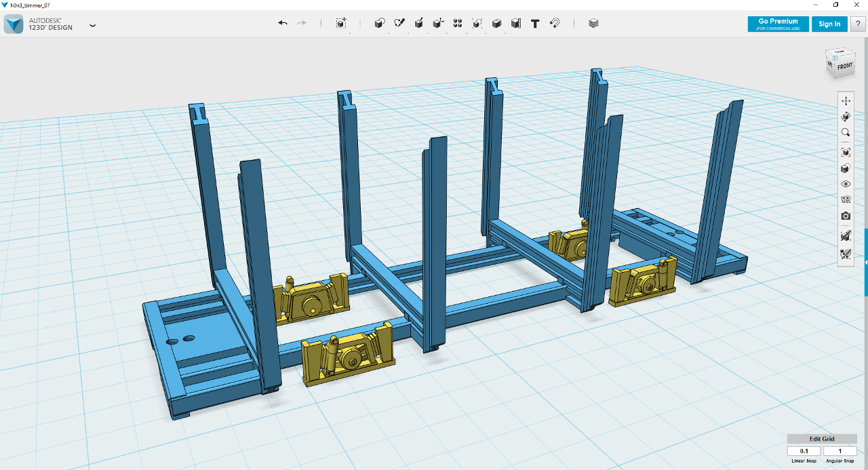Open the Transform tool
868x470 pixels.
341,23
